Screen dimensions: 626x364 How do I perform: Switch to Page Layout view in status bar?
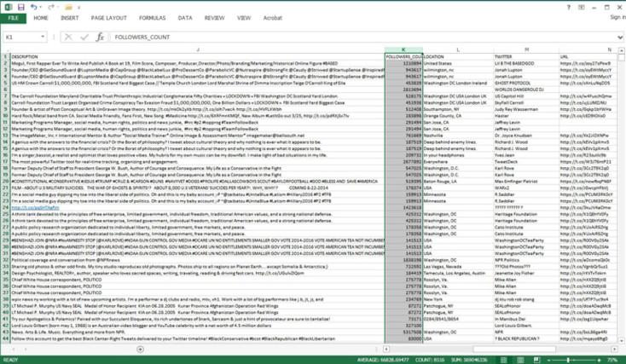pos(520,360)
